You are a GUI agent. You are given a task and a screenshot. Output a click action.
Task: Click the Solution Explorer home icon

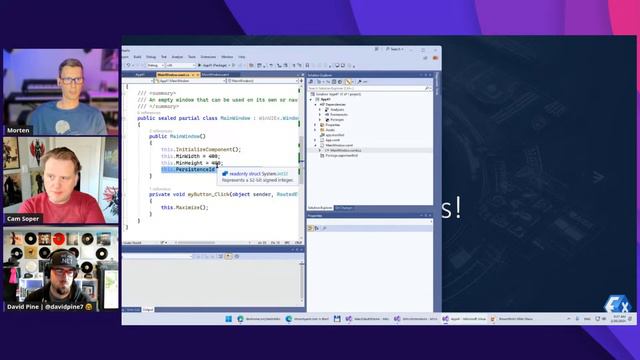pyautogui.click(x=311, y=82)
